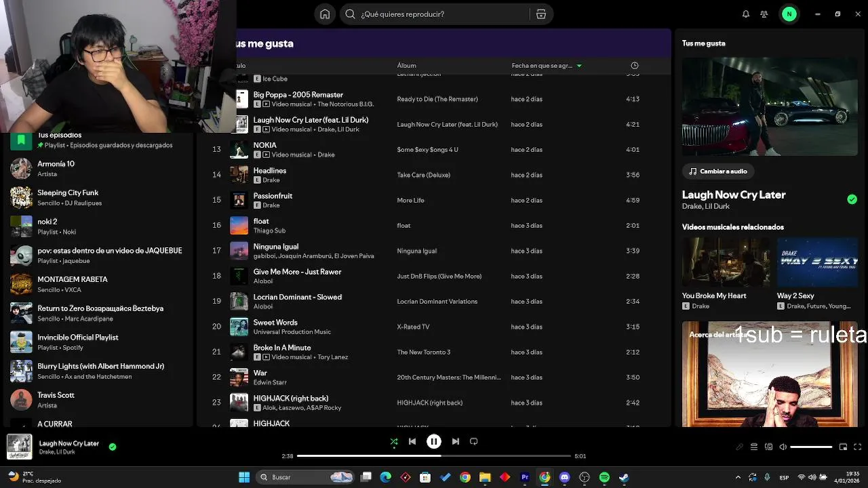Open Microsoft Store from the taskbar
Screen dimensions: 868x488
click(425, 477)
